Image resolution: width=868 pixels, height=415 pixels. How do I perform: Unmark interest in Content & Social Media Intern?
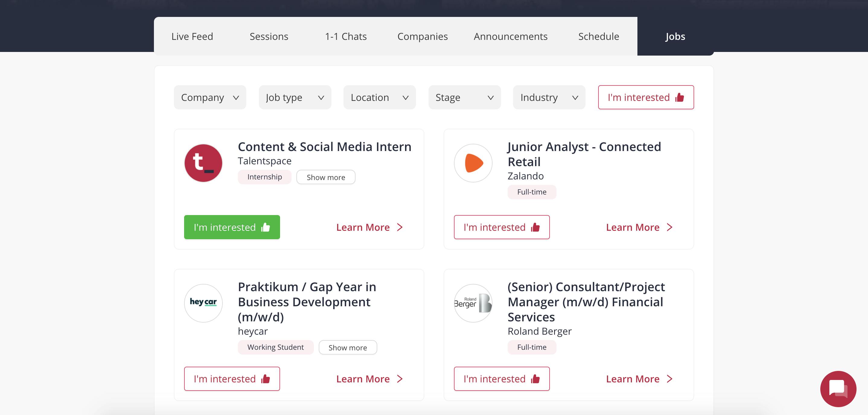tap(232, 227)
